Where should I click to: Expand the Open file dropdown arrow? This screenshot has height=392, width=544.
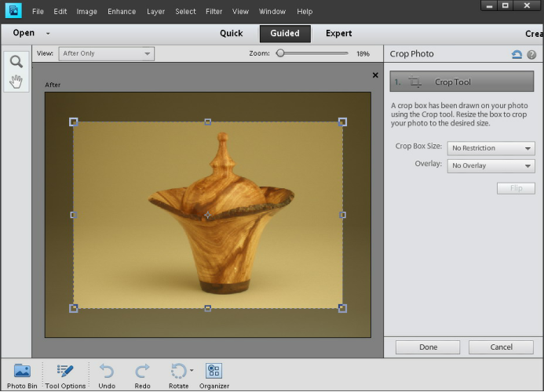pos(48,34)
